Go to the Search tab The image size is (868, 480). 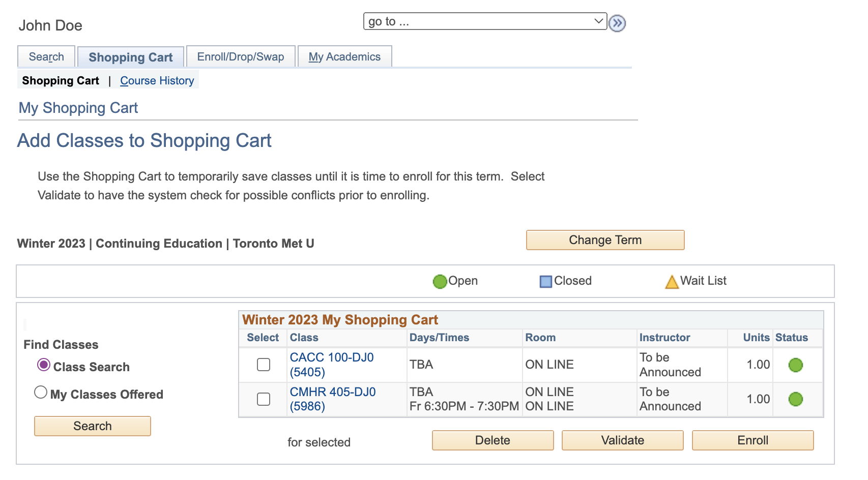point(46,56)
